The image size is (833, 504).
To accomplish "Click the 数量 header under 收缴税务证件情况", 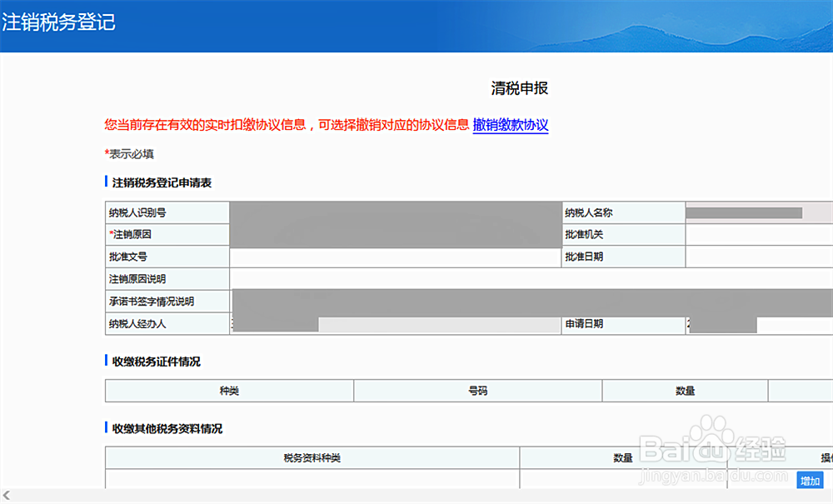I will (685, 391).
